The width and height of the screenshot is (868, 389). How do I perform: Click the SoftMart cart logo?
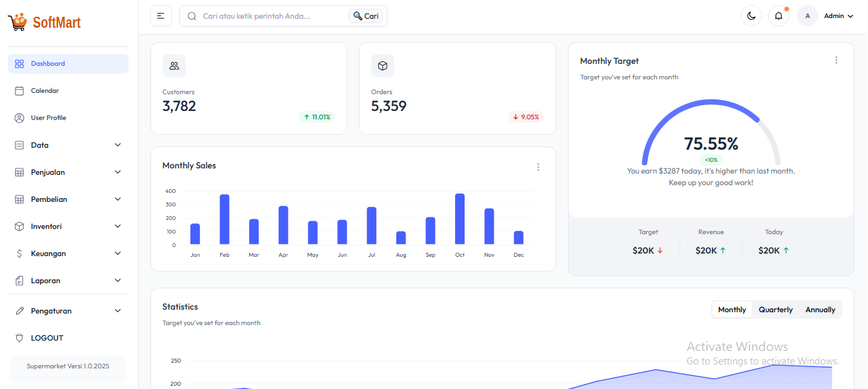(16, 21)
